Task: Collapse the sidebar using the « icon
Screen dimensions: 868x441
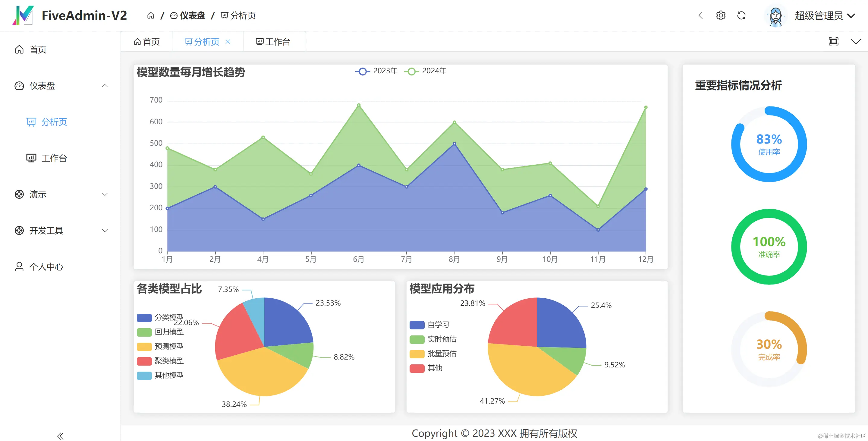Action: [x=61, y=435]
